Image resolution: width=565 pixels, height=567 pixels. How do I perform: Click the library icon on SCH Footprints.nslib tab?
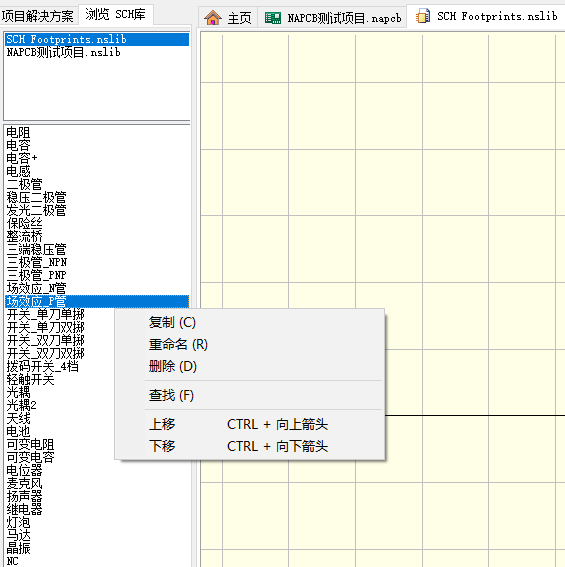423,16
